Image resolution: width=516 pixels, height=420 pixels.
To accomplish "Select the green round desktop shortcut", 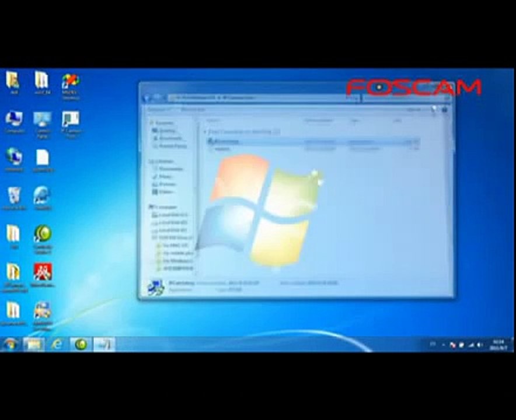I will click(43, 239).
